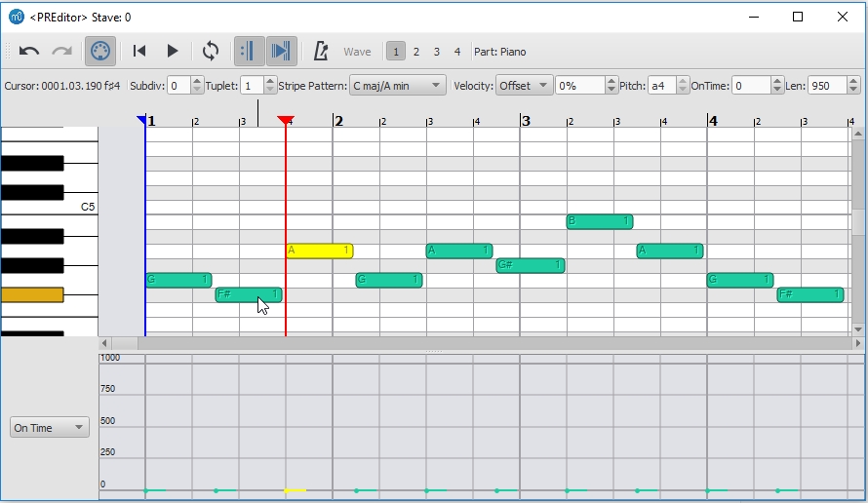Select voice 1 button
Viewport: 868px width, 503px height.
(x=395, y=52)
